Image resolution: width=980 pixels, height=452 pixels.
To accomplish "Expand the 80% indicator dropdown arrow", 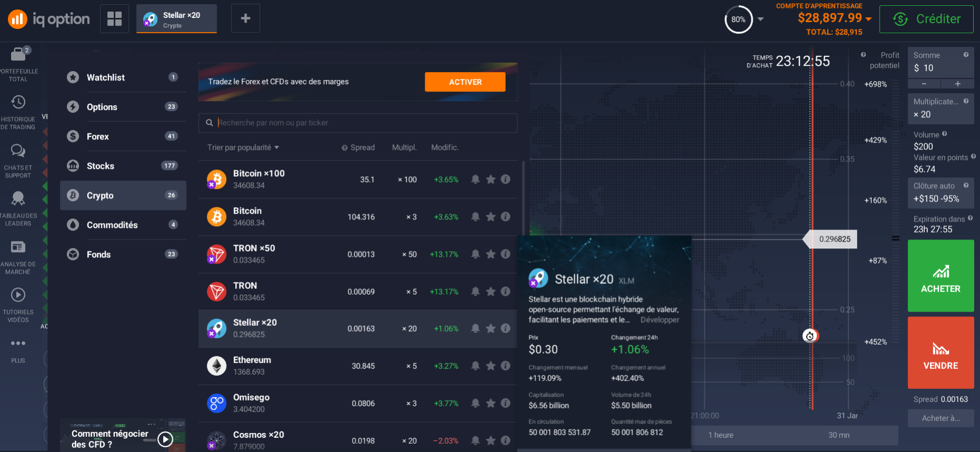I will tap(761, 19).
